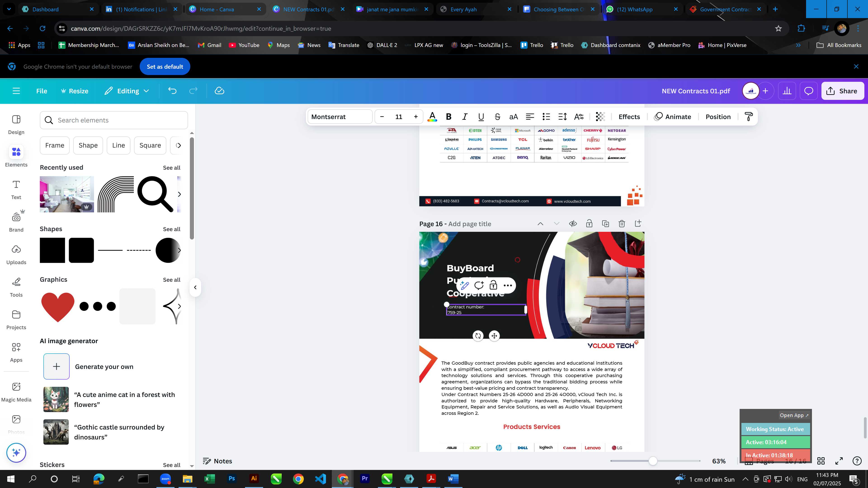Click the Search elements field
Image resolution: width=868 pixels, height=488 pixels.
tap(114, 120)
